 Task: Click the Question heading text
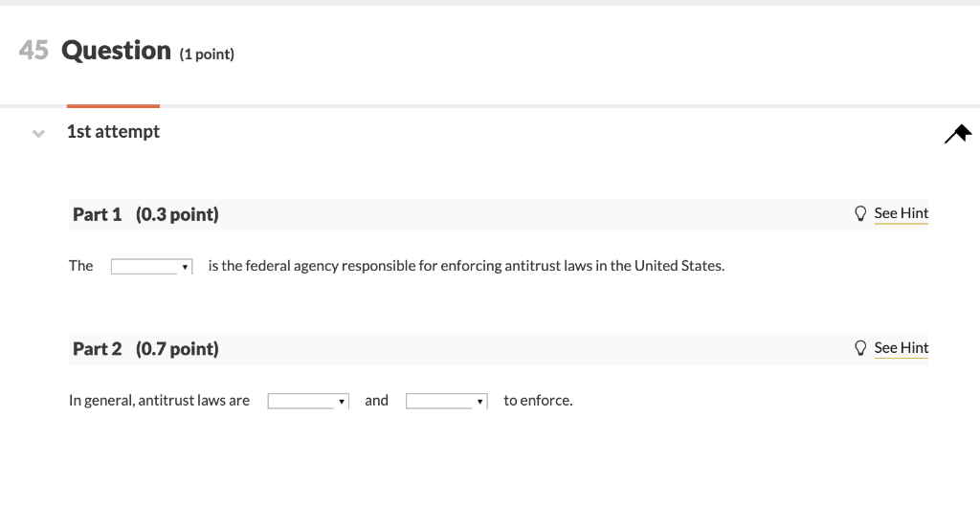(116, 51)
